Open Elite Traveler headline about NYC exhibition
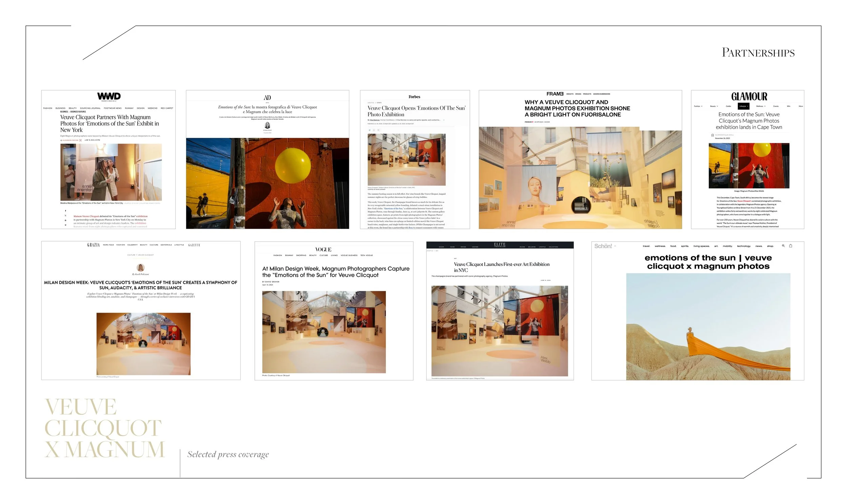The width and height of the screenshot is (847, 504). (x=501, y=267)
